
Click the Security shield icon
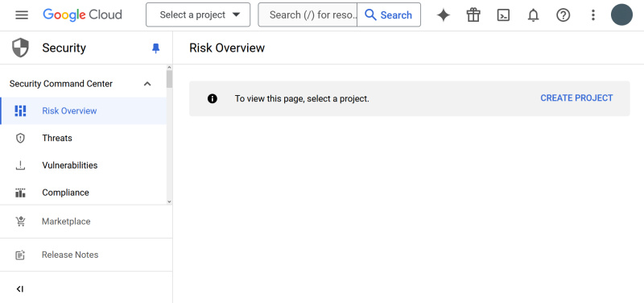click(x=20, y=48)
